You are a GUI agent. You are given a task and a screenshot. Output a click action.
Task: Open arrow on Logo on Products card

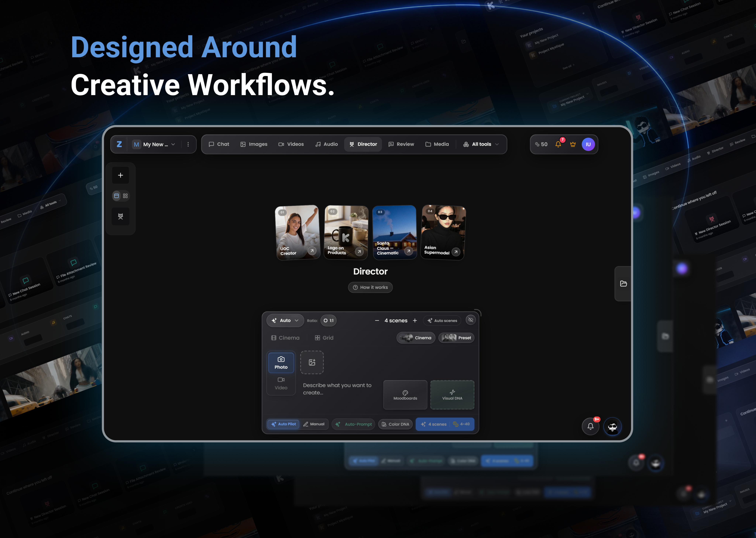point(359,252)
